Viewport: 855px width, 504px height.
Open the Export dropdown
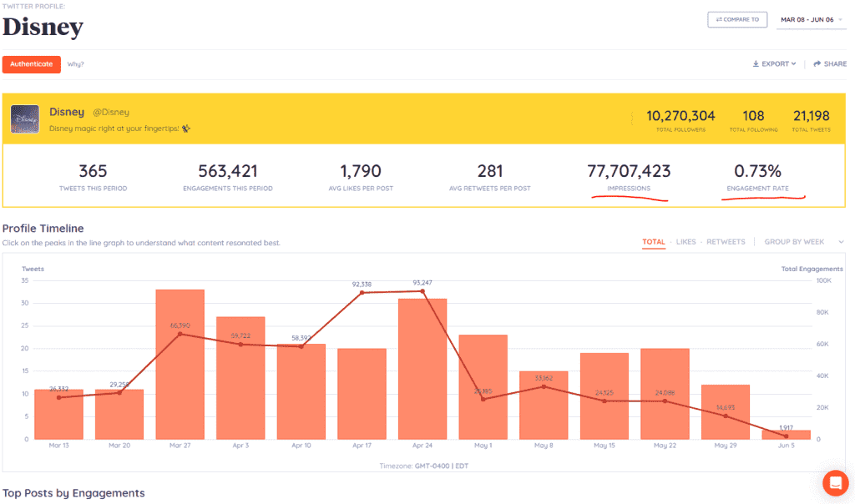774,63
